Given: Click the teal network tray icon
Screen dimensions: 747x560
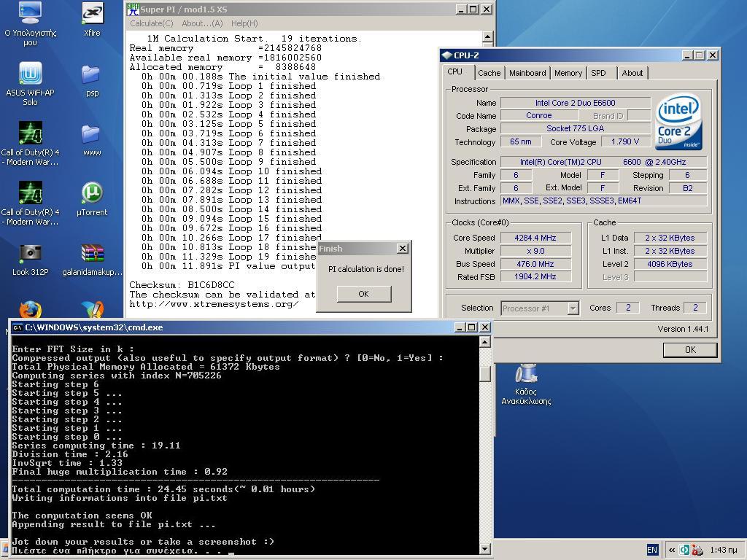Looking at the screenshot, I should pos(684,550).
